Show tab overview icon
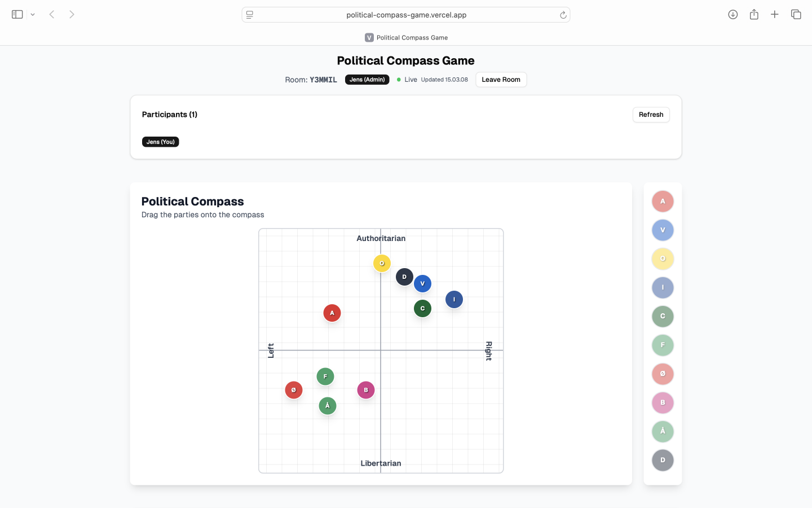The height and width of the screenshot is (508, 812). pos(796,15)
